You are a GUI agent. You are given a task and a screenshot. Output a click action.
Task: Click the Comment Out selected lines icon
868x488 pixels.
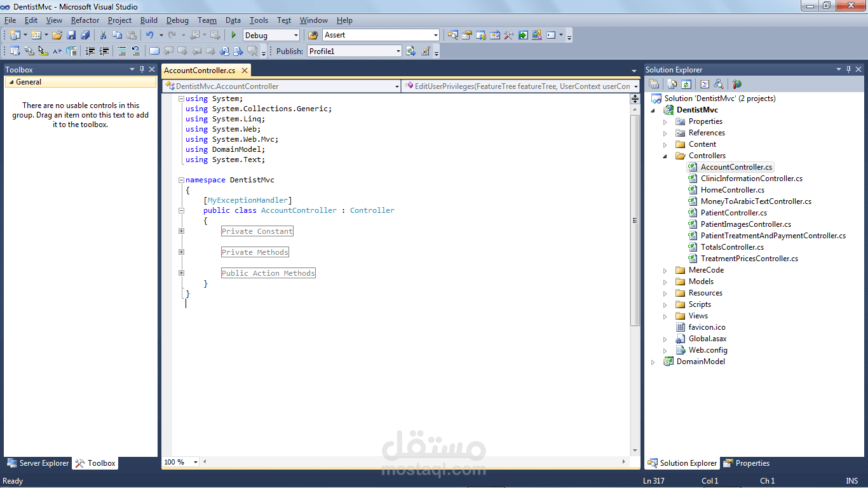click(x=121, y=51)
